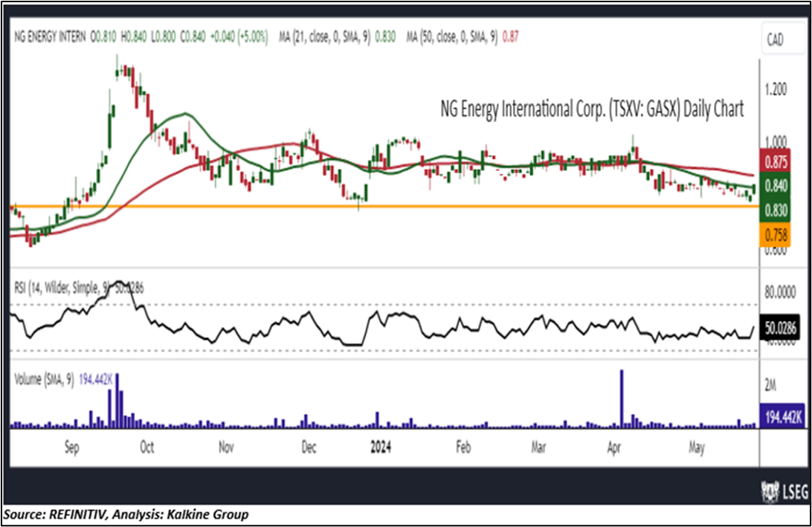Click the 0.830 price axis label
The height and width of the screenshot is (527, 812).
click(776, 210)
